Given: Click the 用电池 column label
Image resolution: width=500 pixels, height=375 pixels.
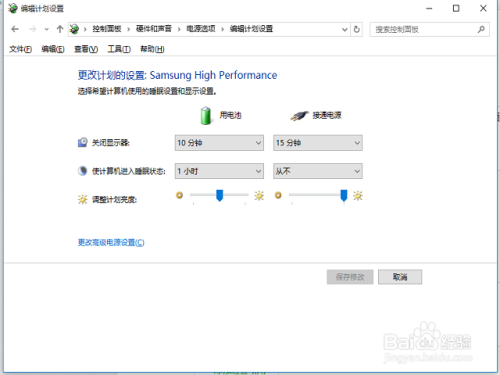Looking at the screenshot, I should 230,115.
